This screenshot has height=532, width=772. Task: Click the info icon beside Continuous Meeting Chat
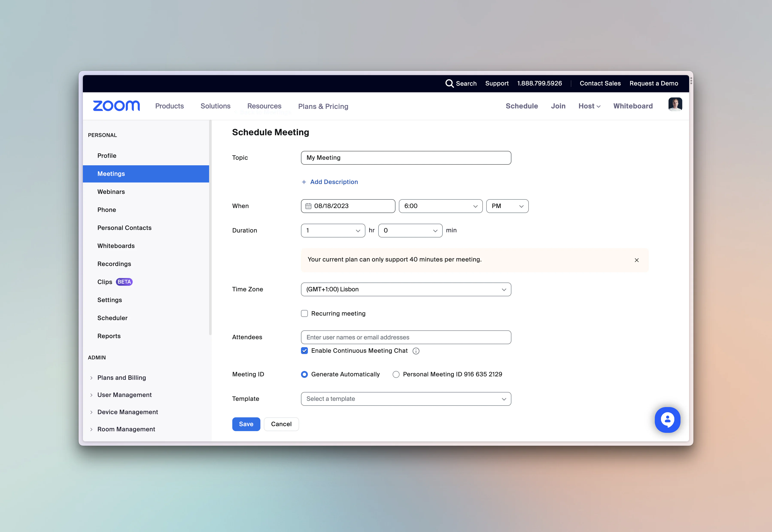pos(416,351)
